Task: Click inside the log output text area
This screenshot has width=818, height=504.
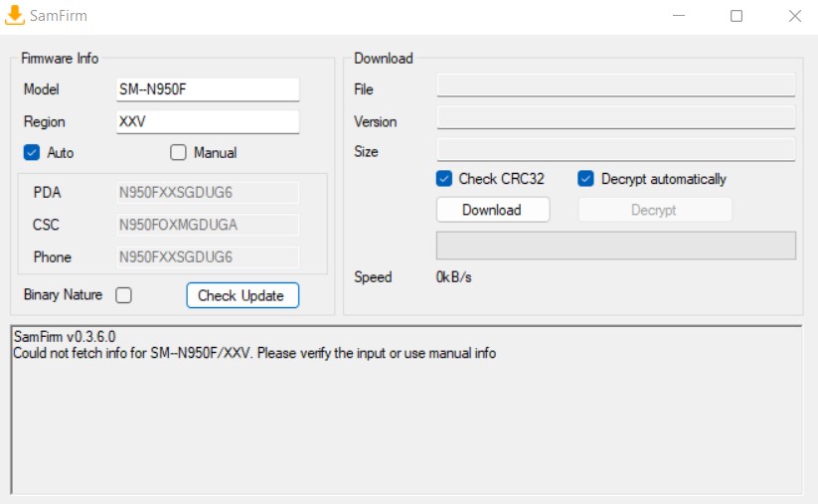Action: click(406, 418)
